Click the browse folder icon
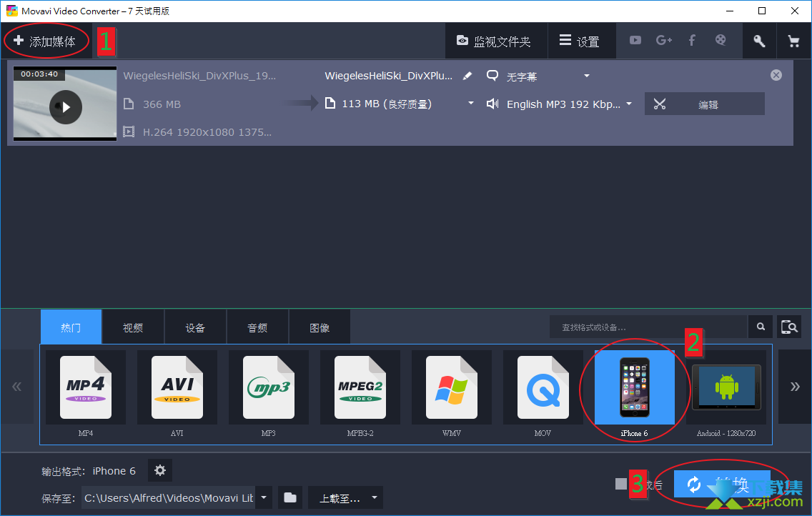 coord(290,497)
